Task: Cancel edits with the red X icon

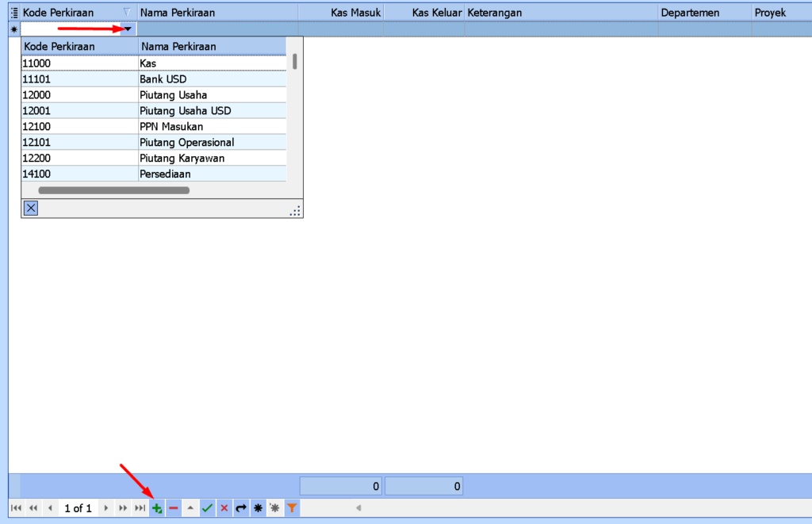Action: tap(224, 508)
